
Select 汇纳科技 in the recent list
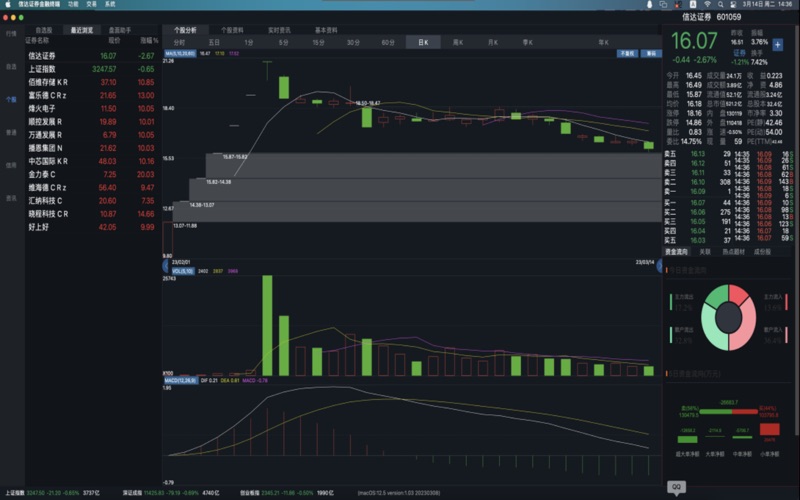(x=93, y=201)
